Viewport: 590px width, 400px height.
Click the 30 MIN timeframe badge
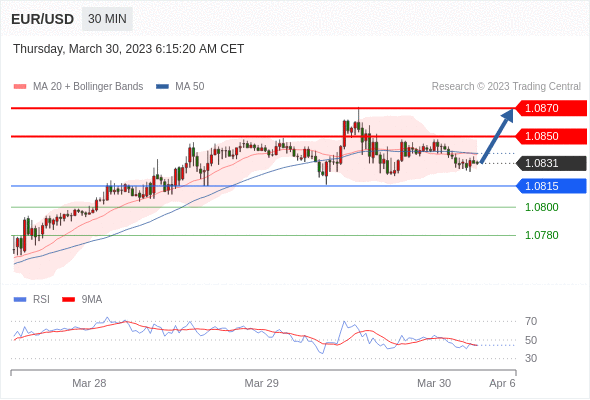click(x=107, y=19)
